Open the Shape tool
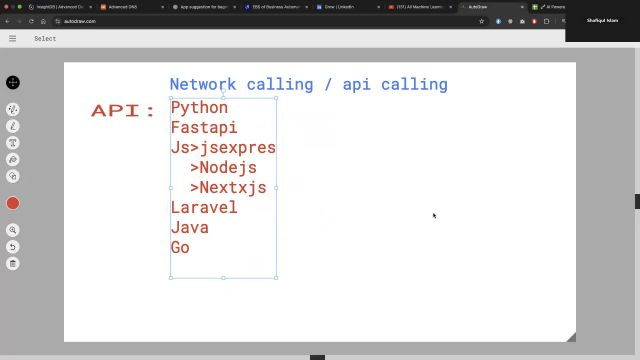Screen dimensions: 640x360 (13, 176)
